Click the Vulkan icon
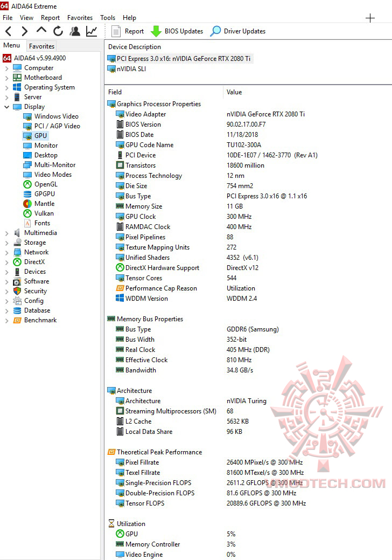The height and width of the screenshot is (560, 392). pyautogui.click(x=27, y=213)
